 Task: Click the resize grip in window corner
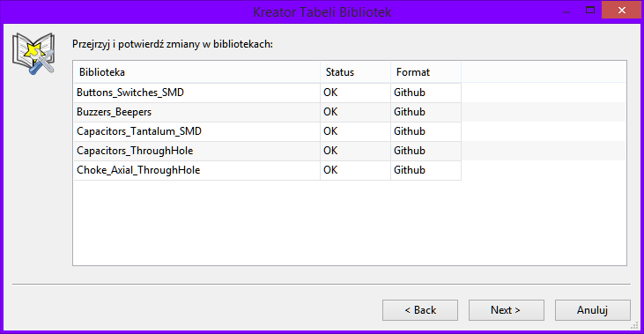pos(635,326)
